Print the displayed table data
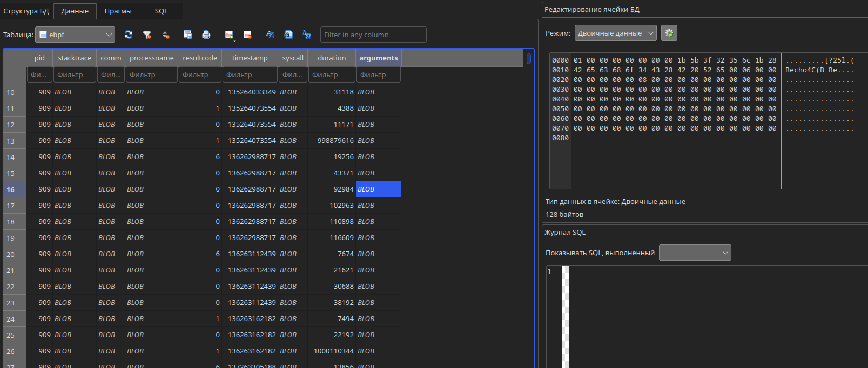Image resolution: width=868 pixels, height=368 pixels. pyautogui.click(x=206, y=35)
